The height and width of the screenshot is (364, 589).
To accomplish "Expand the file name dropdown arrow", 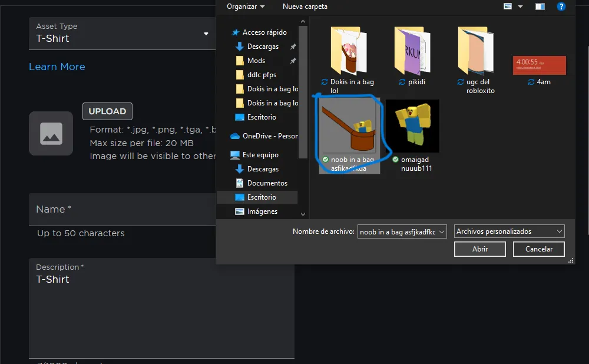I will coord(442,232).
